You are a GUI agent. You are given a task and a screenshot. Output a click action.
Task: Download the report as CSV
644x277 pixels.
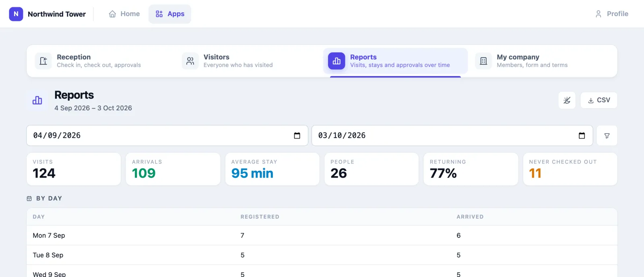599,100
